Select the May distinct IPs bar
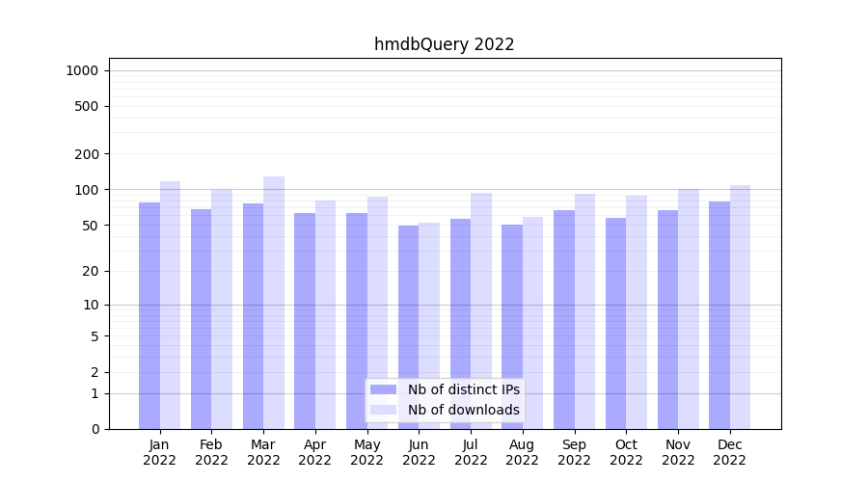This screenshot has height=482, width=868. pos(357,321)
